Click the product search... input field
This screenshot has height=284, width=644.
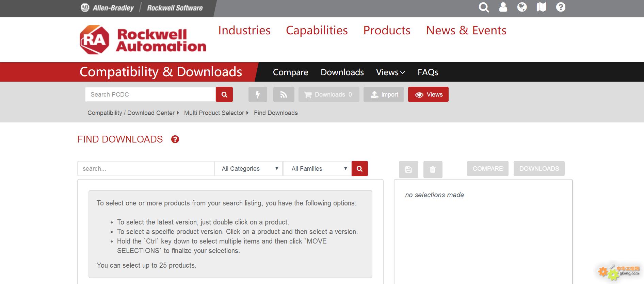[146, 169]
